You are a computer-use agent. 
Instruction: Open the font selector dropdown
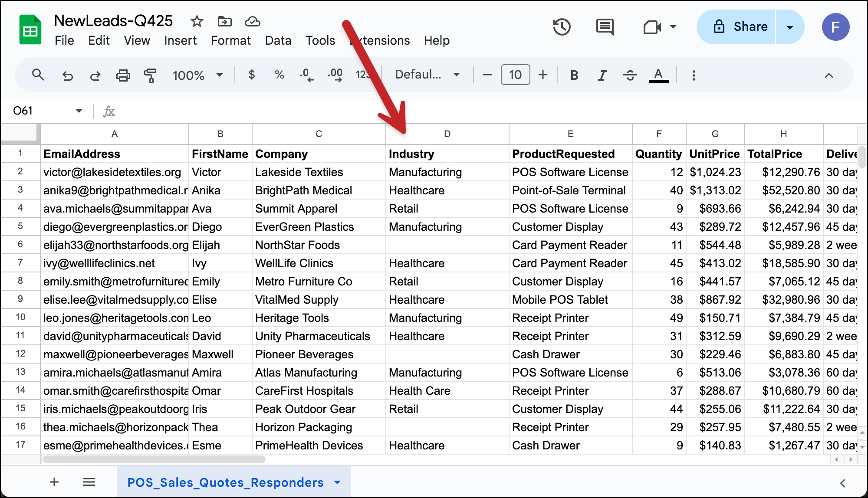427,75
